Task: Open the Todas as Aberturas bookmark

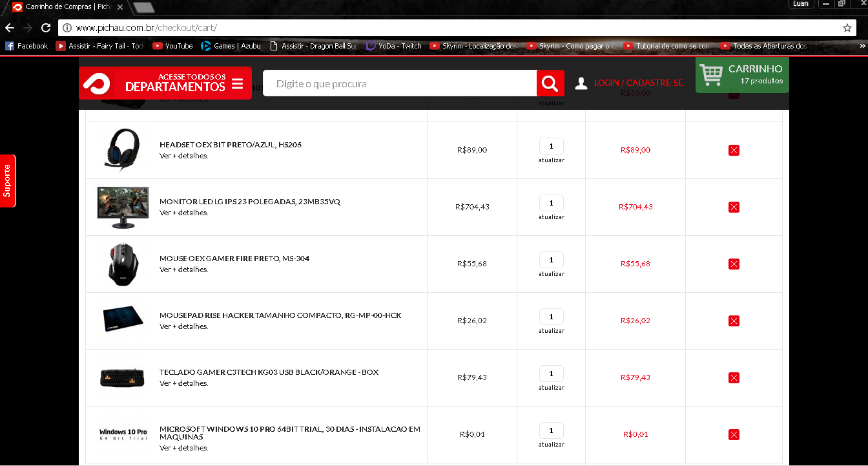Action: [x=764, y=46]
